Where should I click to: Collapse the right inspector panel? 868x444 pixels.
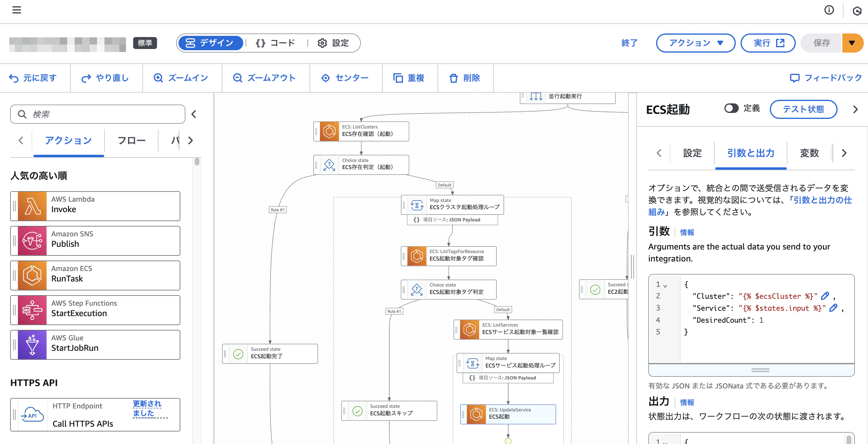tap(855, 110)
